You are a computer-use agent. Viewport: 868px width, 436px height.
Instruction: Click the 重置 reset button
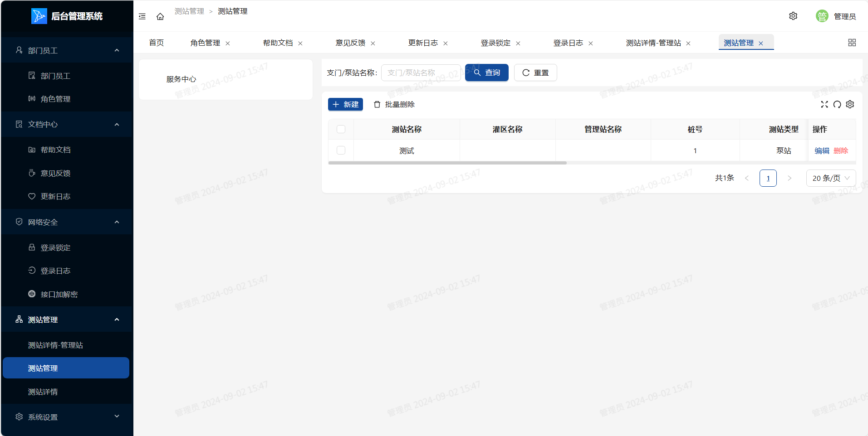[535, 73]
